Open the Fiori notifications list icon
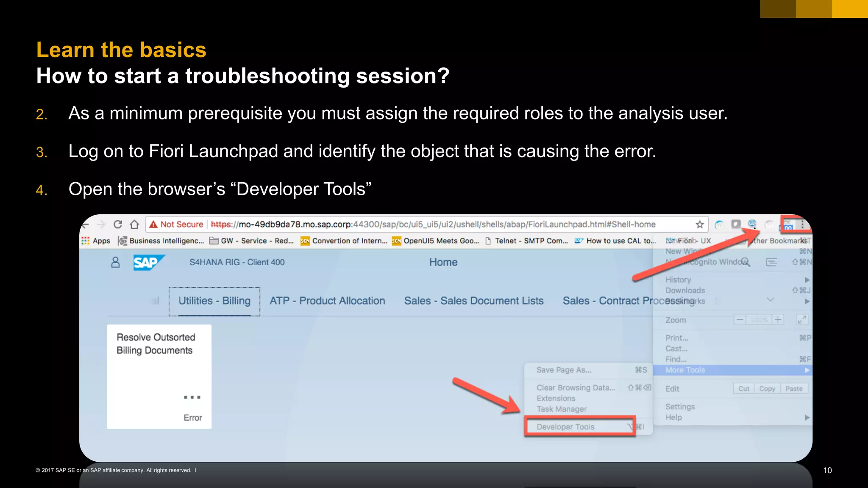The width and height of the screenshot is (868, 488). pos(772,262)
